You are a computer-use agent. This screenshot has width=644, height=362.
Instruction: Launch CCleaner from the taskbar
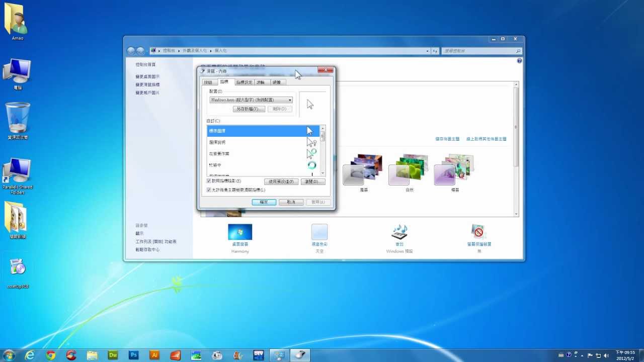[71, 355]
